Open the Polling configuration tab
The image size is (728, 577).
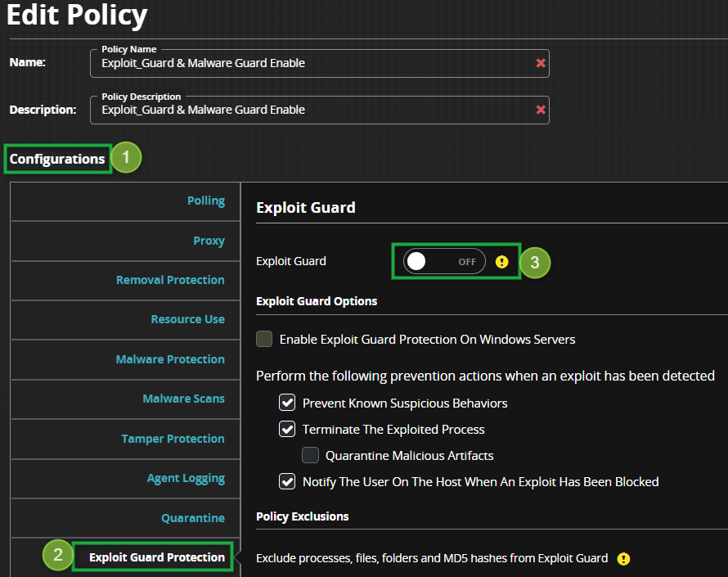click(205, 201)
